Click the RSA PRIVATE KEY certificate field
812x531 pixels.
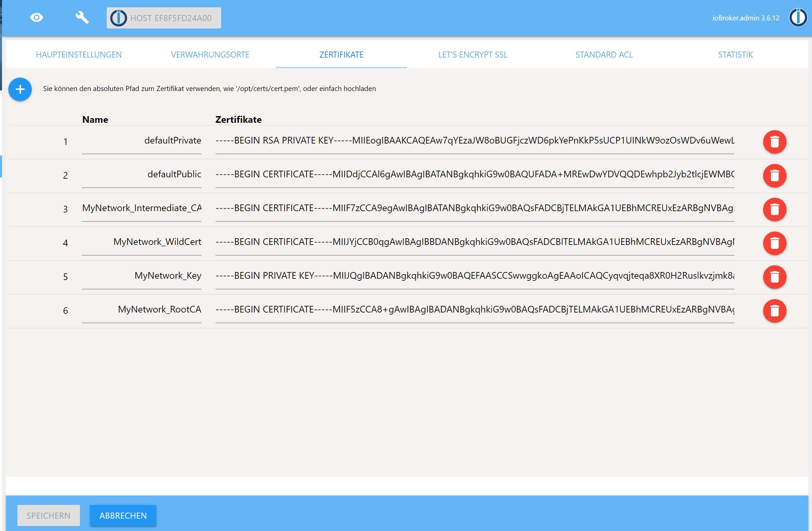[474, 141]
